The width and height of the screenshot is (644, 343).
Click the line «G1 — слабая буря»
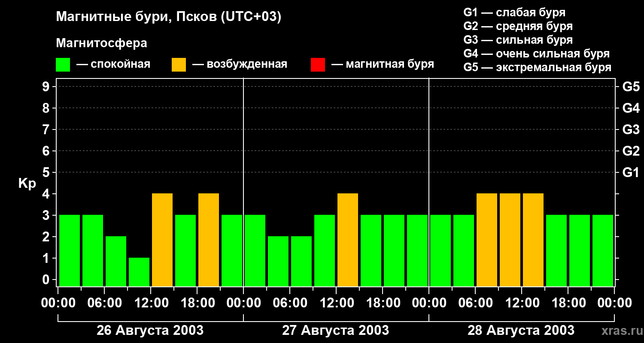click(514, 12)
